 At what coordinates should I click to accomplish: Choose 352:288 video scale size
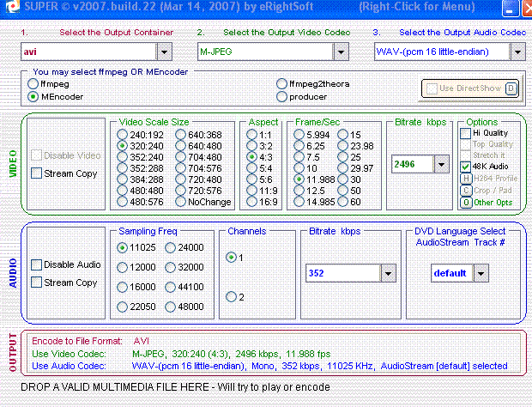[x=122, y=168]
